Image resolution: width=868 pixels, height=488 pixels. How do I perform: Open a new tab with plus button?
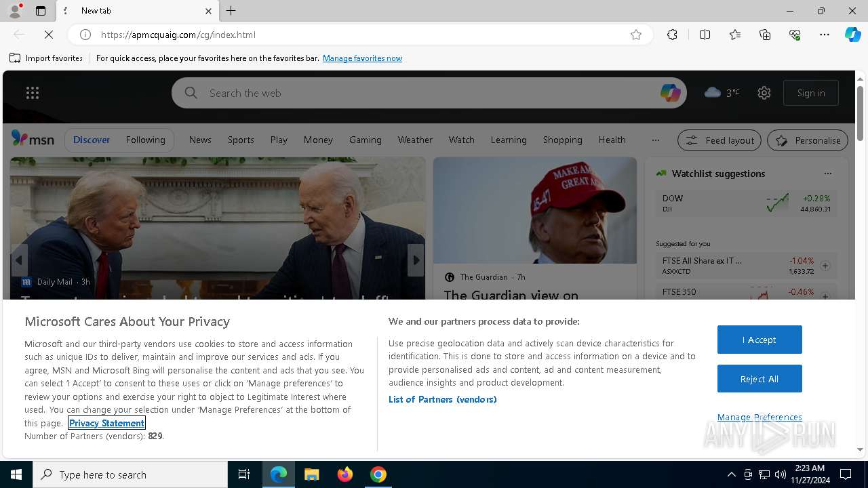(x=231, y=11)
